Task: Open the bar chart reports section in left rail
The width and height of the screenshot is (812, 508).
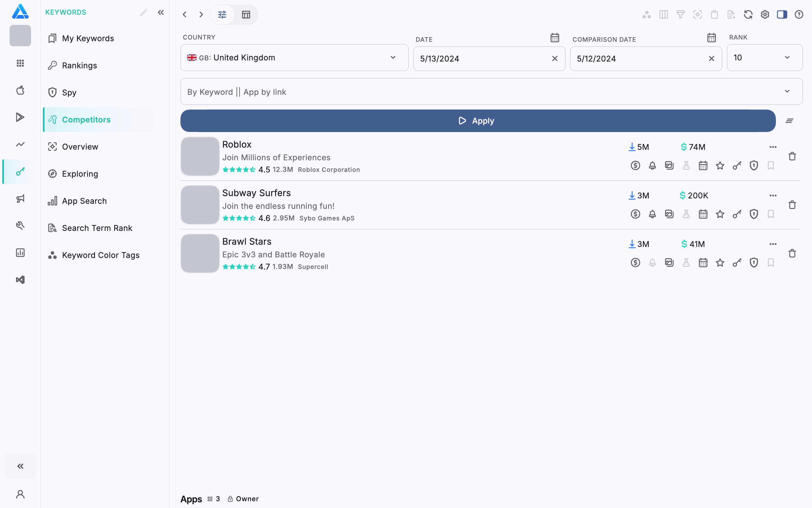Action: pyautogui.click(x=20, y=253)
